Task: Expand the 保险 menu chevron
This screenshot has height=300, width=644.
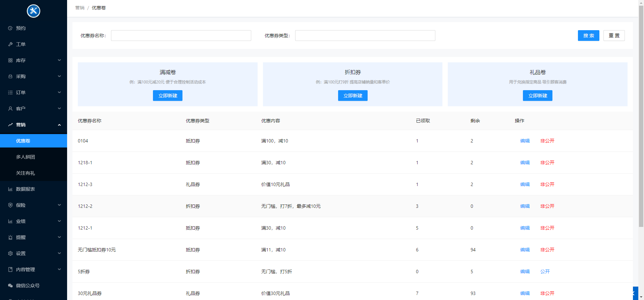Action: tap(59, 205)
